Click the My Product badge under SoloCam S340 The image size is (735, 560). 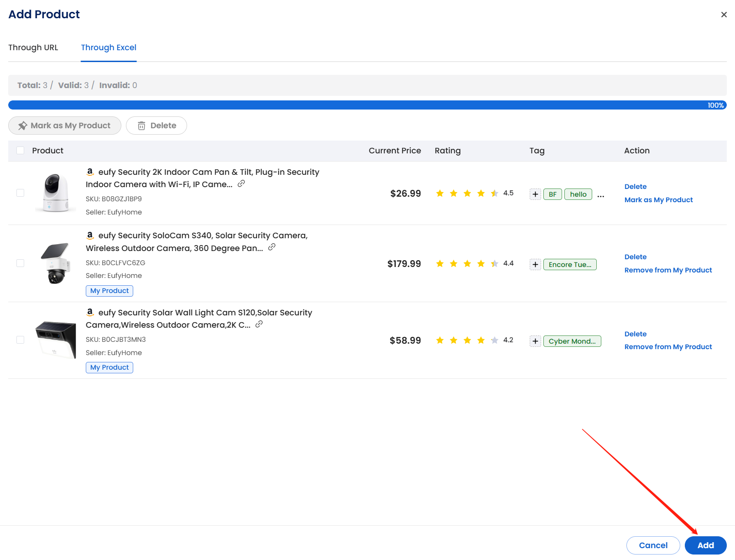(x=109, y=291)
